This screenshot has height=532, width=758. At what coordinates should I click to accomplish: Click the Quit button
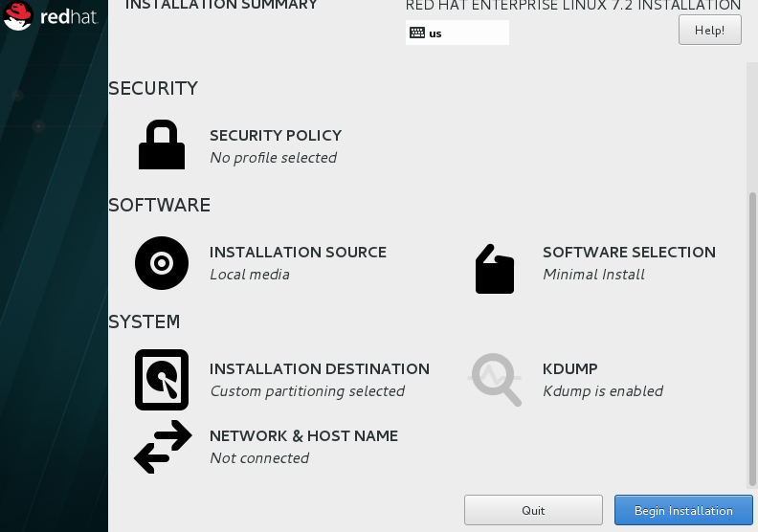point(533,510)
